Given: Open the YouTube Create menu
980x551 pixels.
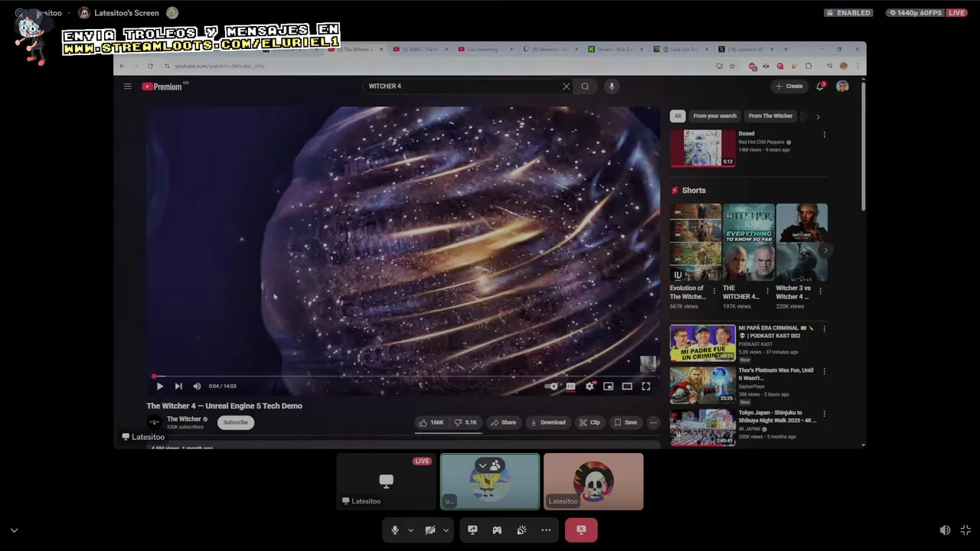Looking at the screenshot, I should coord(789,86).
